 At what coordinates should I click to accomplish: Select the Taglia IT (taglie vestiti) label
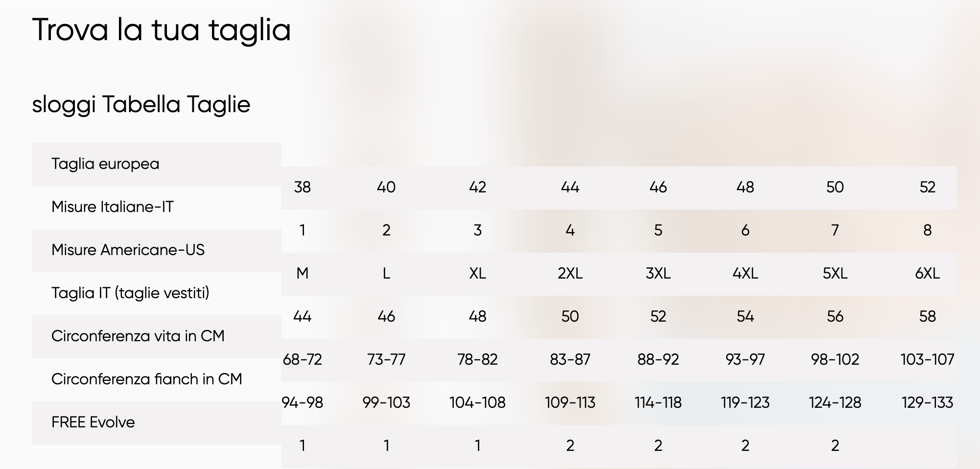tap(130, 293)
